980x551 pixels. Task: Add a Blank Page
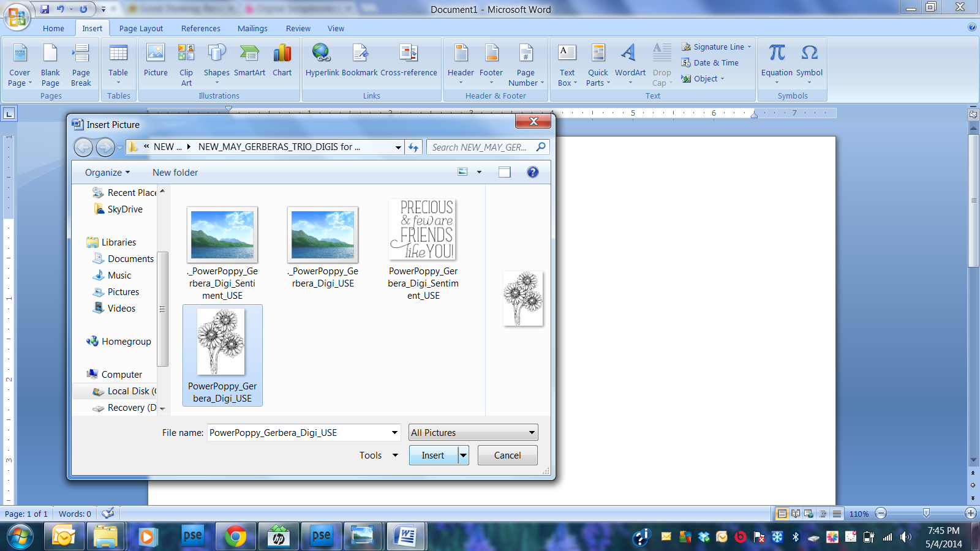pyautogui.click(x=50, y=65)
